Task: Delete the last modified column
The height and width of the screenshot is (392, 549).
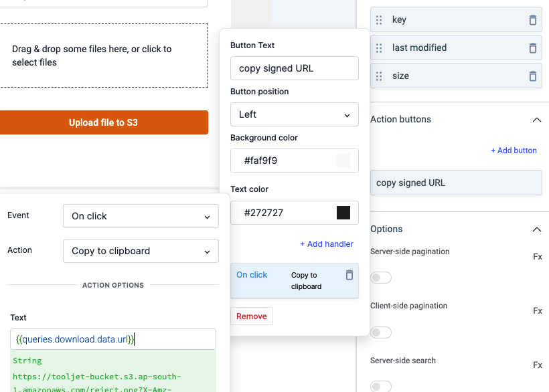Action: click(533, 48)
